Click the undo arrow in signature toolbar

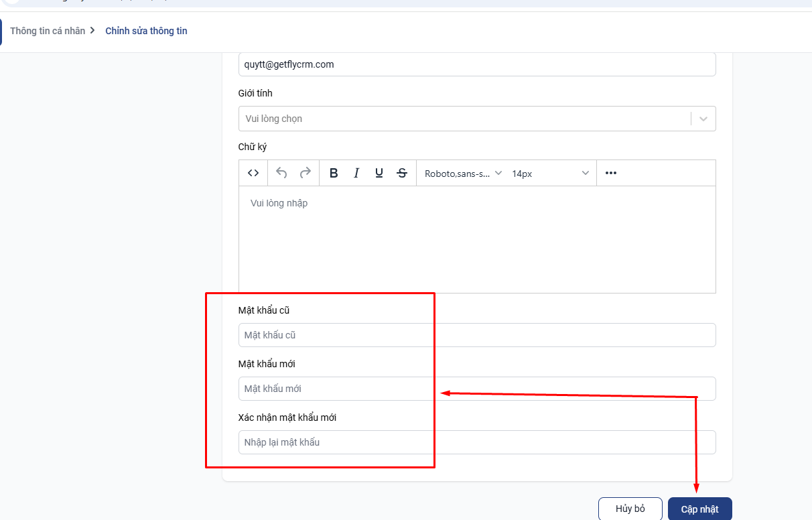pyautogui.click(x=281, y=173)
